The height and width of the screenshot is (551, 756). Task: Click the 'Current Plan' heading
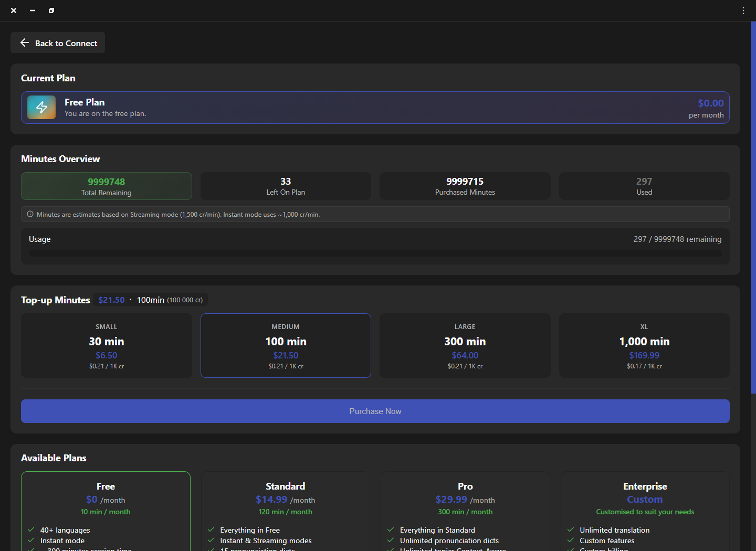pyautogui.click(x=48, y=78)
